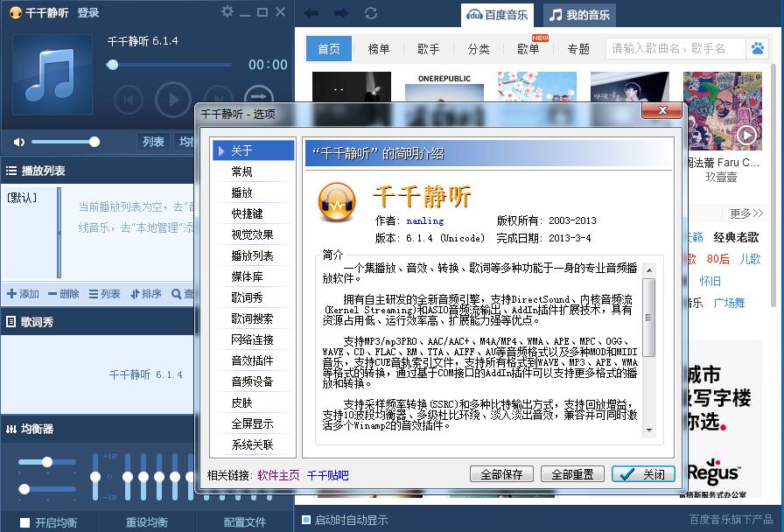This screenshot has height=532, width=784.
Task: Switch to the 百度音乐 tab
Action: pos(497,15)
